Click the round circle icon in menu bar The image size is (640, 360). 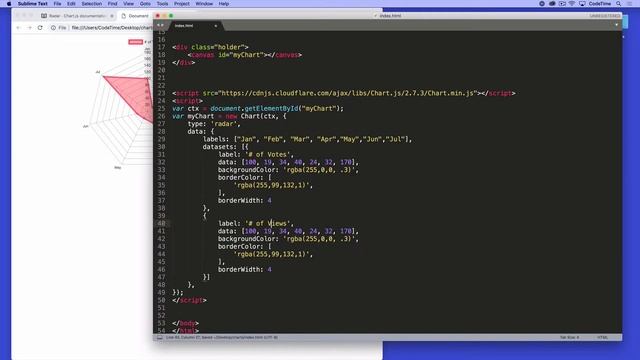click(542, 4)
